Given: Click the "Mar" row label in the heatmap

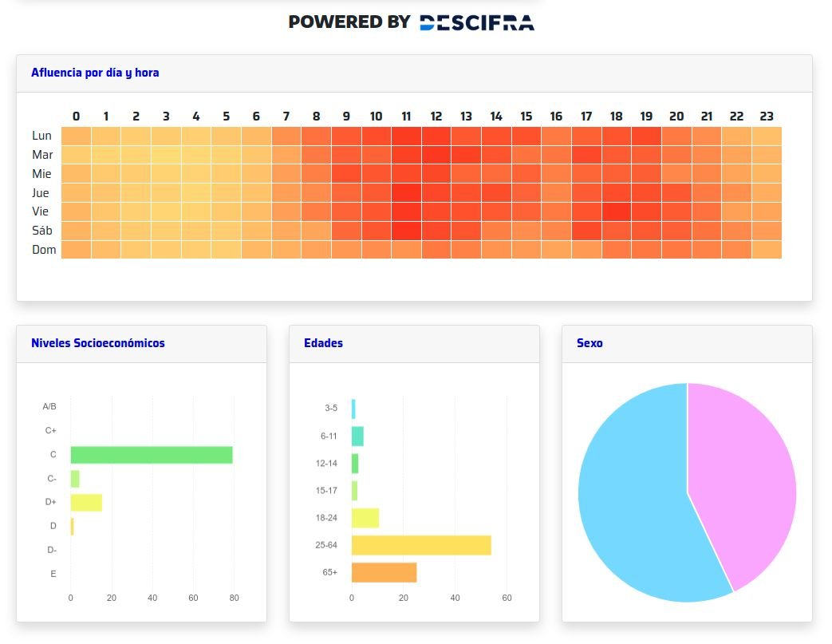Looking at the screenshot, I should 42,155.
